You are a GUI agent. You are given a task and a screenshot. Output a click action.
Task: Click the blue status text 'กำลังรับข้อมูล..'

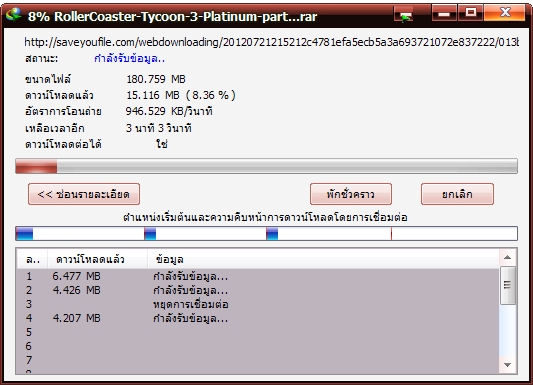coord(130,58)
